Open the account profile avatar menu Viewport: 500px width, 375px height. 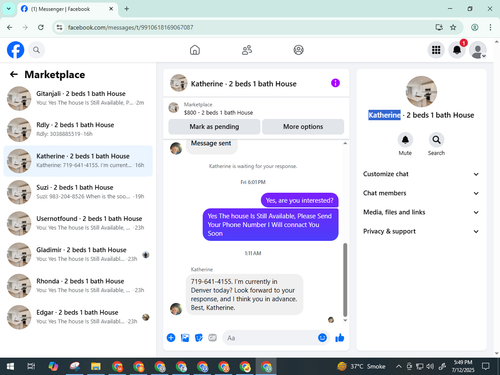pos(478,50)
